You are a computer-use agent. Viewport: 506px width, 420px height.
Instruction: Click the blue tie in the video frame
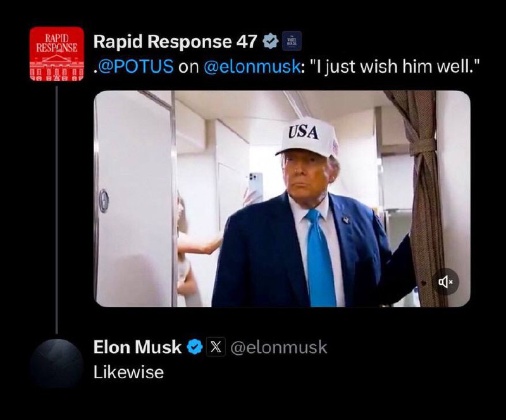(x=319, y=257)
